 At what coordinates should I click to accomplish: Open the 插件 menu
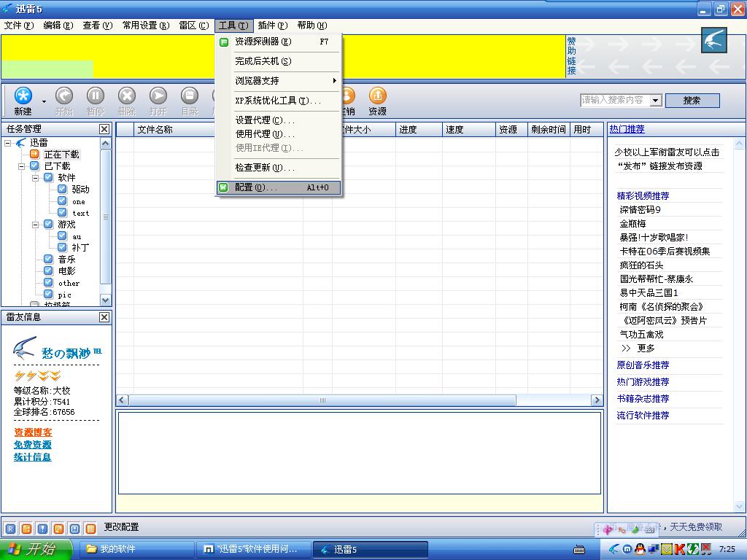(x=273, y=26)
